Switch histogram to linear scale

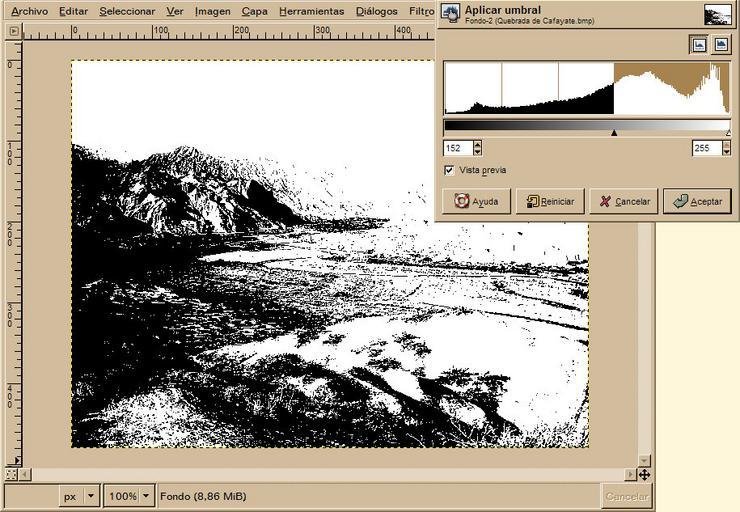698,45
